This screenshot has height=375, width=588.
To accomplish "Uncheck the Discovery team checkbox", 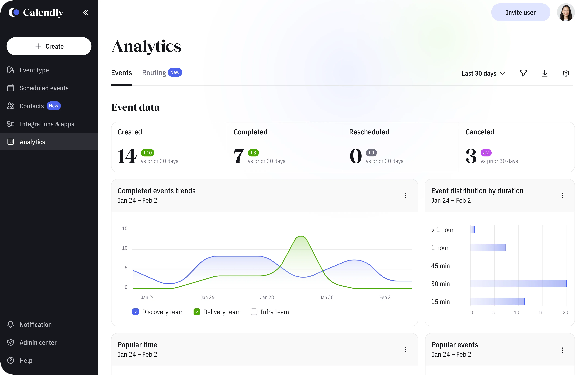I will (136, 312).
